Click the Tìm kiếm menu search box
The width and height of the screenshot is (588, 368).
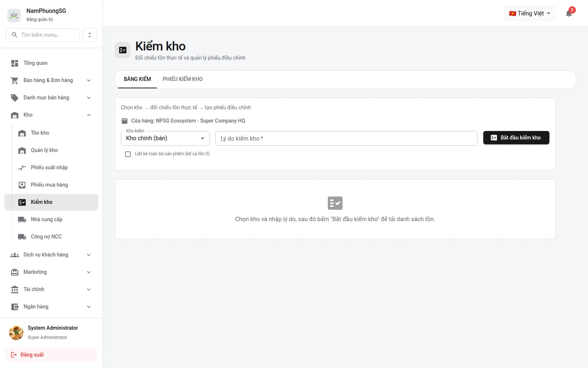(43, 35)
